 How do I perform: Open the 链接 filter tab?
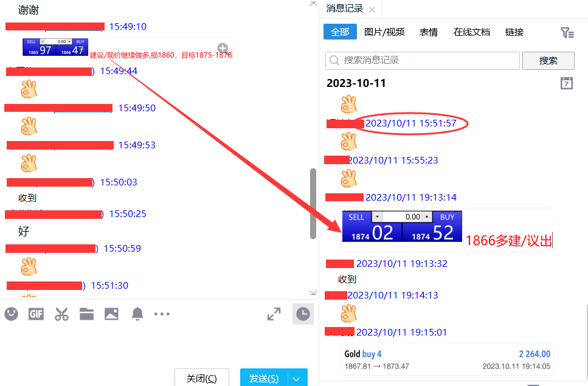tap(514, 32)
